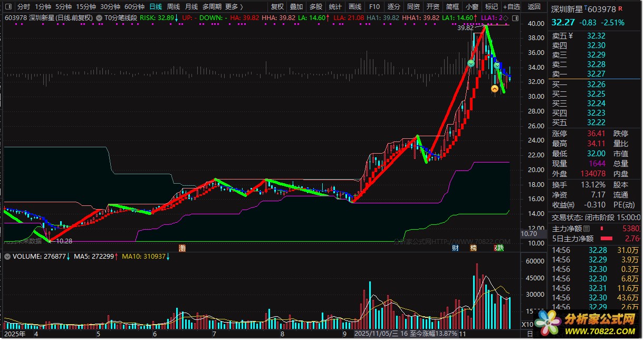Click the diamond icon after LLA1
Image resolution: width=644 pixels, height=340 pixels.
506,17
